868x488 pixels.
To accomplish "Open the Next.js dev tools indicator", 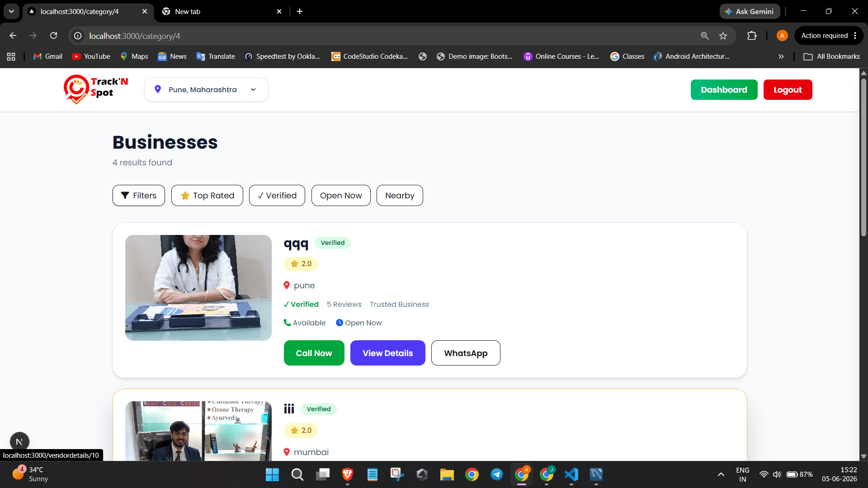I will click(19, 441).
